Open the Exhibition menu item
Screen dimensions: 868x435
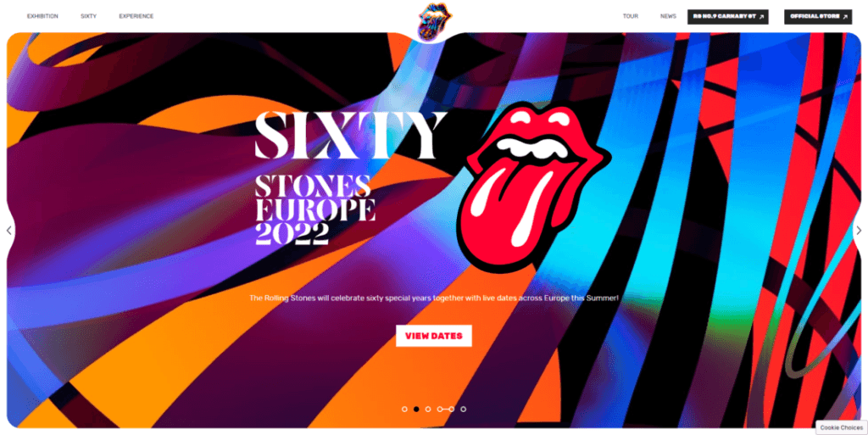pyautogui.click(x=42, y=16)
